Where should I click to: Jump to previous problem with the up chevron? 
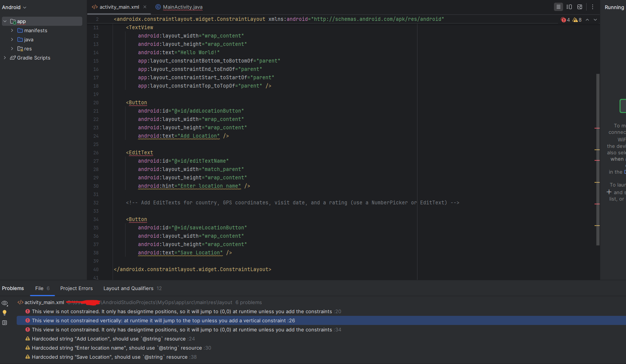pyautogui.click(x=587, y=19)
